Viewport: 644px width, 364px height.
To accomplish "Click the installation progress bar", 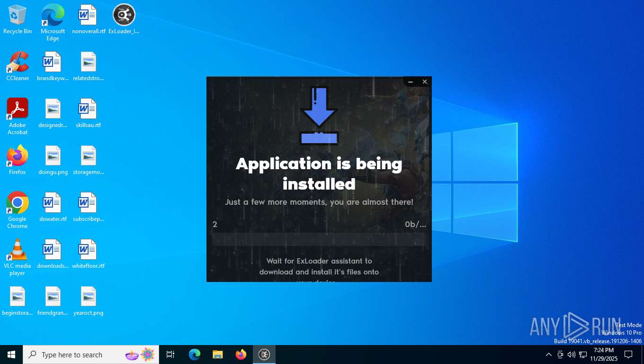I will point(319,239).
